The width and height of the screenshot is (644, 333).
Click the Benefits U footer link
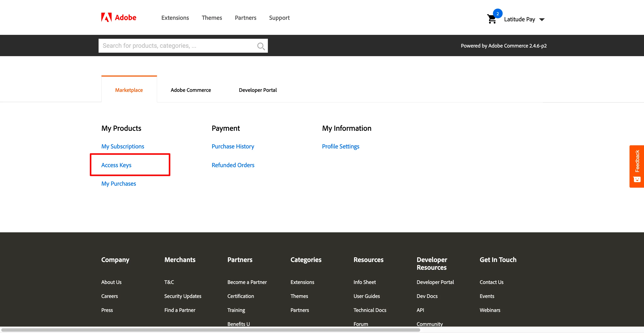coord(238,324)
